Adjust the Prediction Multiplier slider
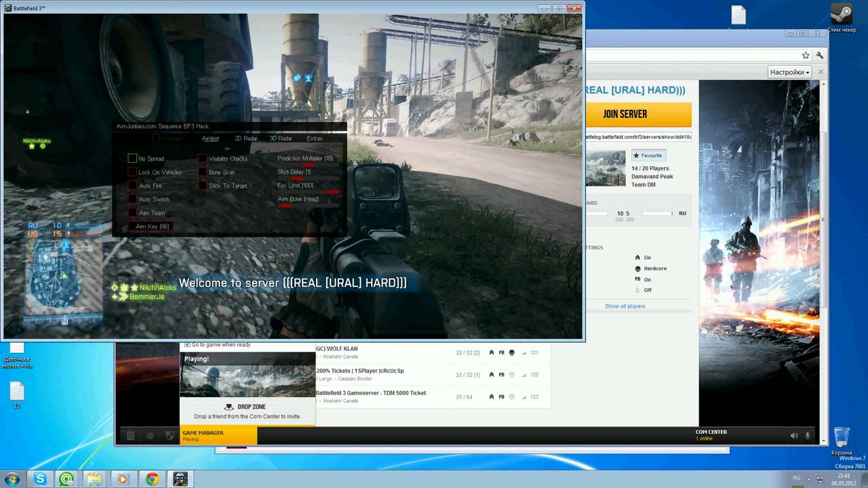Viewport: 868px width, 488px height. pos(309,165)
